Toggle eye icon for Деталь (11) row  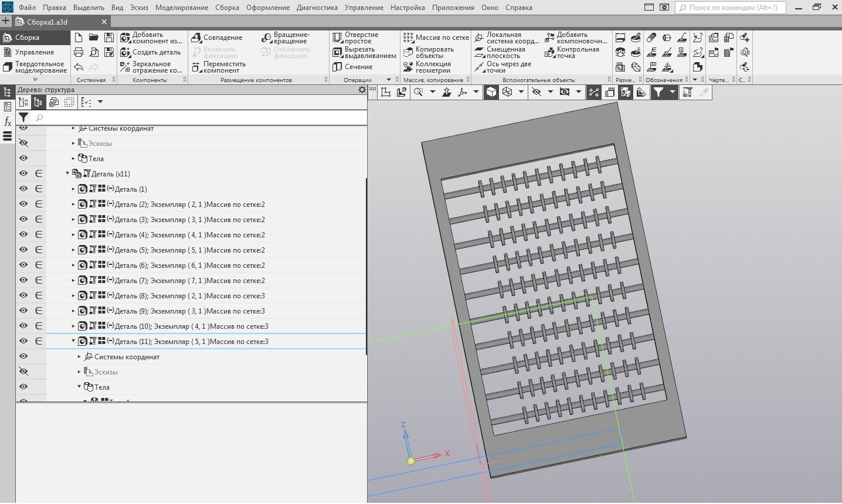(x=23, y=341)
